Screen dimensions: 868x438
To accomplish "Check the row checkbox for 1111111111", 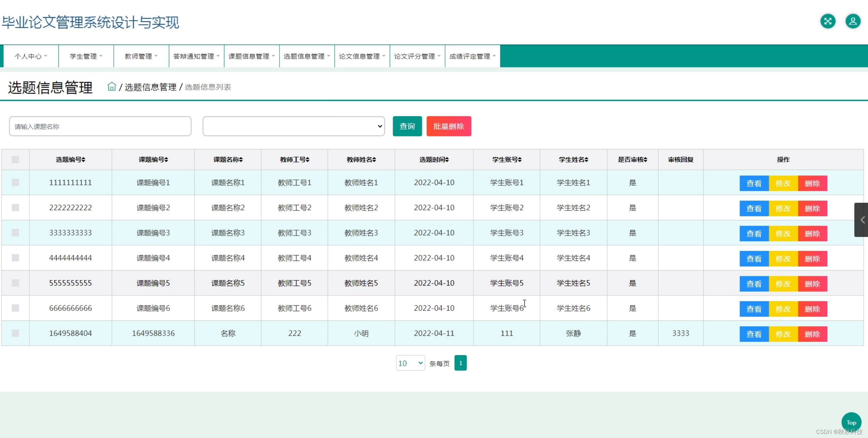I will 15,182.
